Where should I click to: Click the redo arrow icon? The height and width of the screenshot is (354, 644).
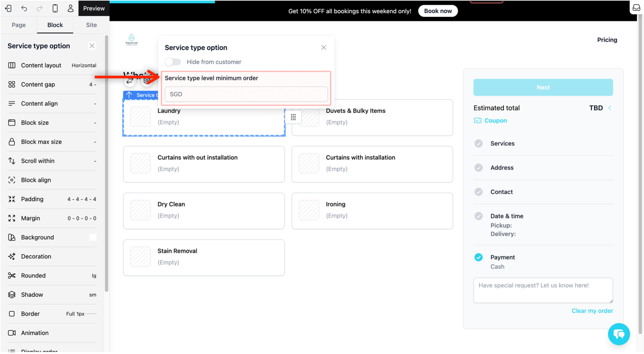pos(39,8)
